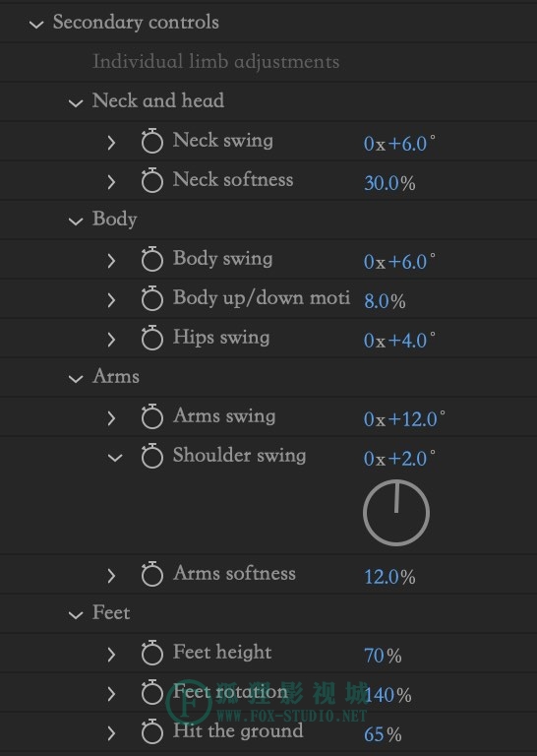This screenshot has height=756, width=537.
Task: Collapse the Arms group
Action: (76, 378)
